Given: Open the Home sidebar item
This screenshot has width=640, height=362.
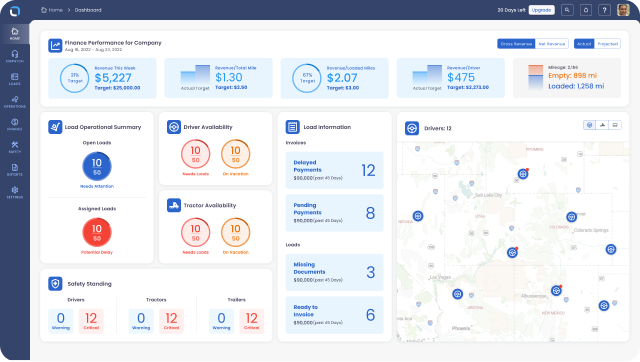Looking at the screenshot, I should tap(15, 33).
